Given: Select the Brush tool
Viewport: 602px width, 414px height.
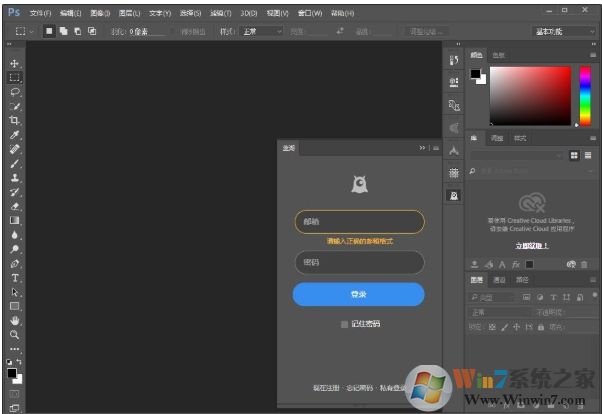Looking at the screenshot, I should [15, 163].
